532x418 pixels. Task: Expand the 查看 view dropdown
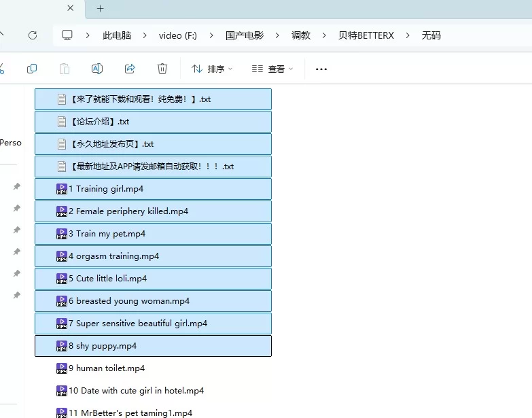272,69
